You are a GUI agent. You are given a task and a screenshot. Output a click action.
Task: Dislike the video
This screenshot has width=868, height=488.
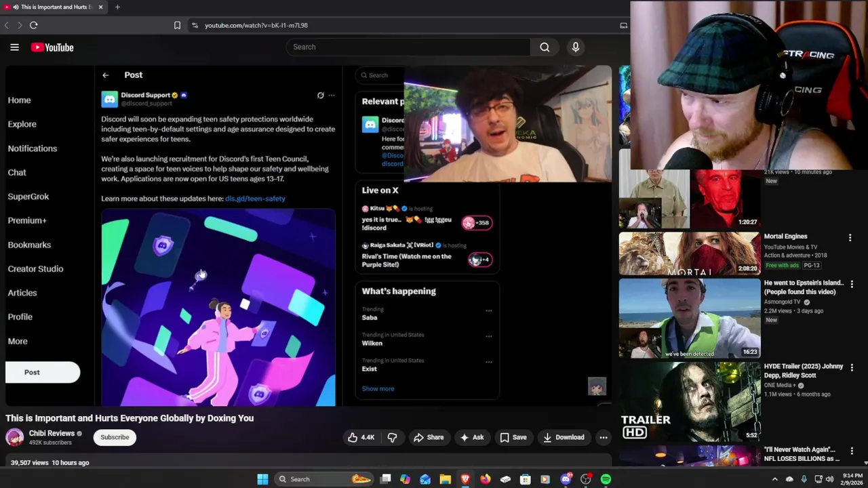coord(392,438)
